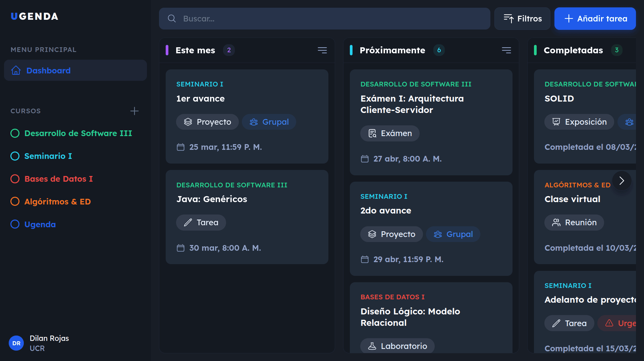
Task: Click the Grupal people icon on 2do avance
Action: [437, 234]
